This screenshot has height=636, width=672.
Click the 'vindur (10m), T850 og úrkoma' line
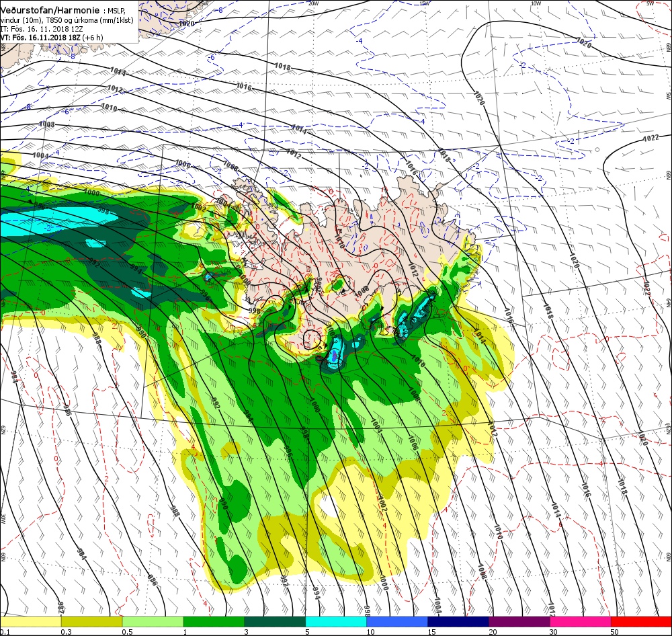coord(67,20)
